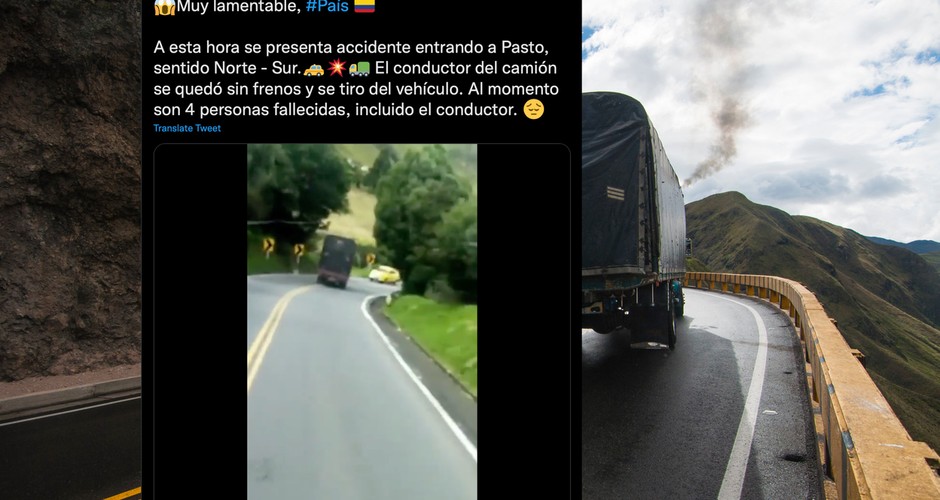Image resolution: width=940 pixels, height=500 pixels.
Task: Click the collision explosion emoji in the tweet
Action: pos(337,68)
